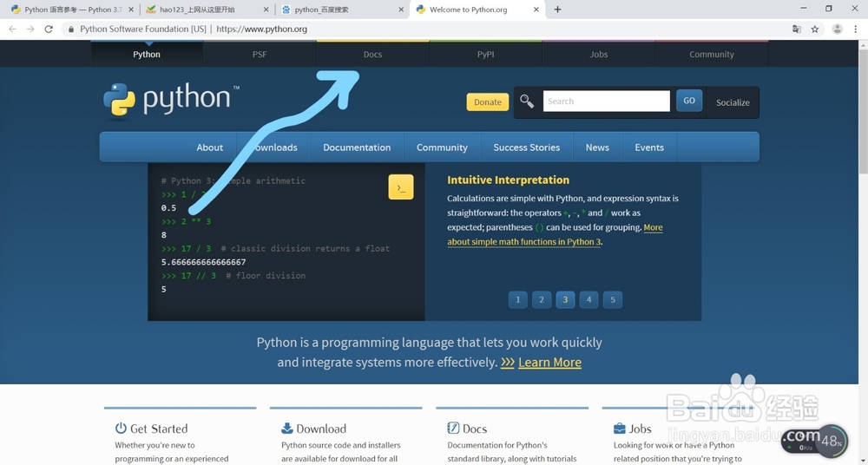Viewport: 868px width, 465px height.
Task: Open the Documentation main menu
Action: 357,147
